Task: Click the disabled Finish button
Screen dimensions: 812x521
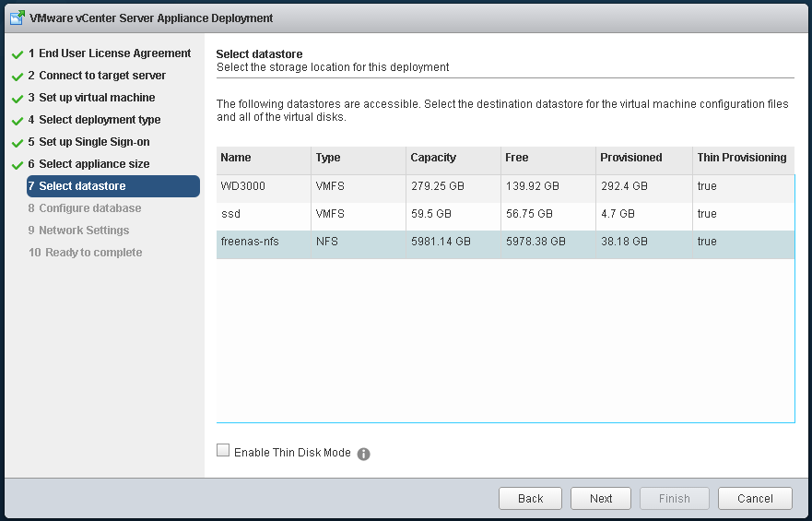Action: pos(675,498)
